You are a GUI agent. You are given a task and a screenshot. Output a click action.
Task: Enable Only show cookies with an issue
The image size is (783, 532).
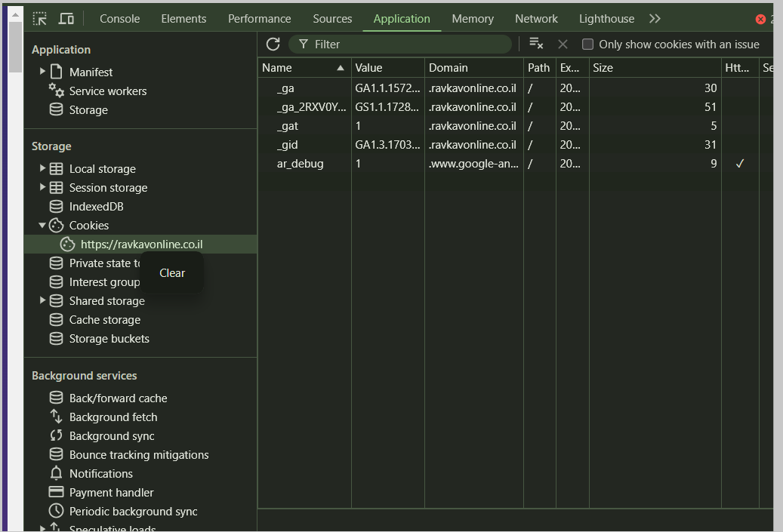[x=587, y=45]
